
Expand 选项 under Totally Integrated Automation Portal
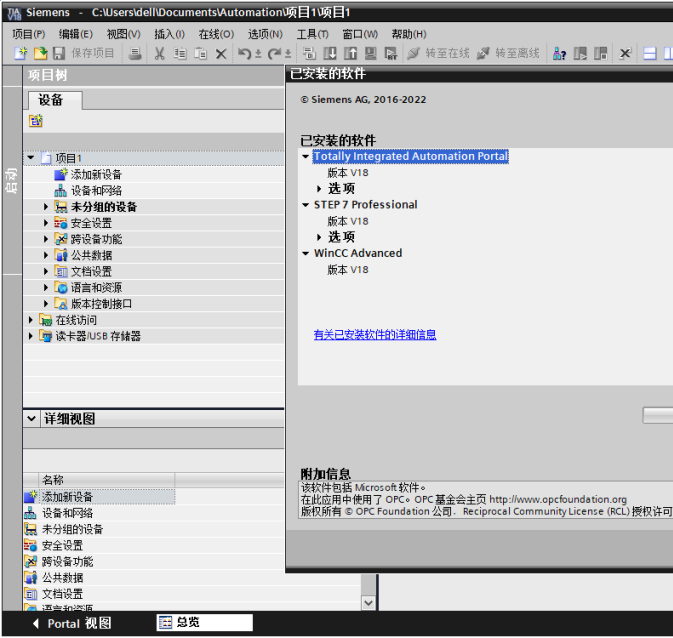click(319, 188)
